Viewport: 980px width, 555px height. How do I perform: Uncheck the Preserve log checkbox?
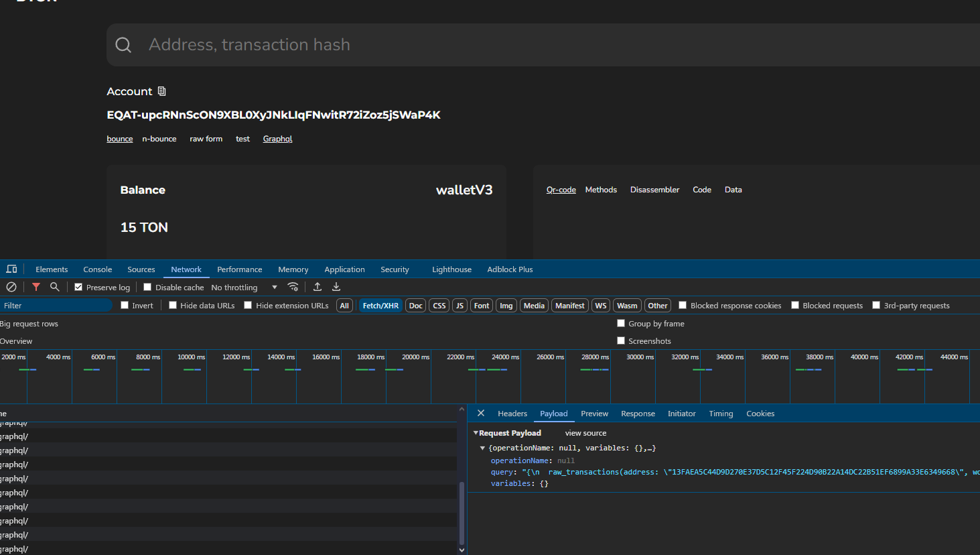[78, 288]
